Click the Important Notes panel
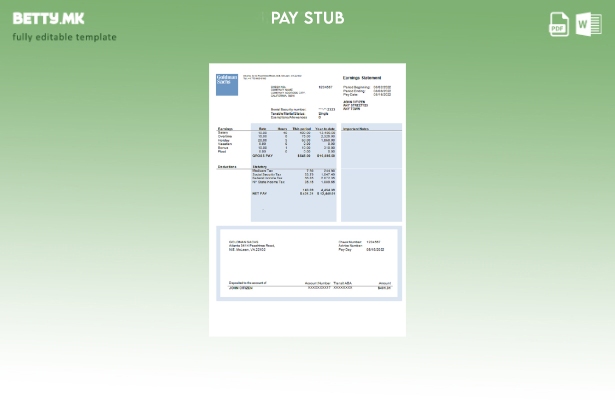The image size is (615, 400). pyautogui.click(x=371, y=172)
